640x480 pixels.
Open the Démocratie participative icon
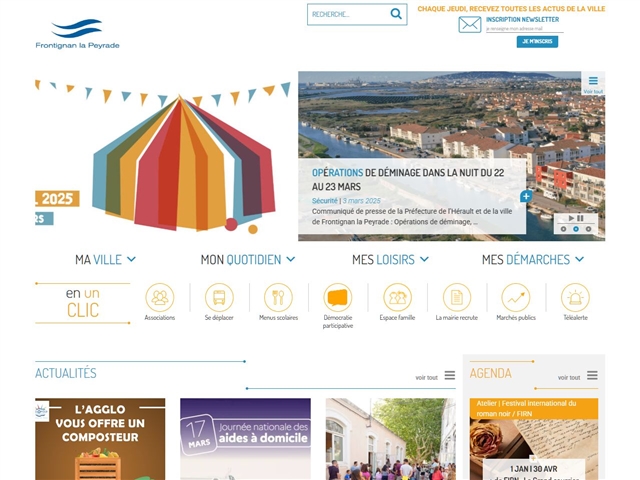click(338, 297)
